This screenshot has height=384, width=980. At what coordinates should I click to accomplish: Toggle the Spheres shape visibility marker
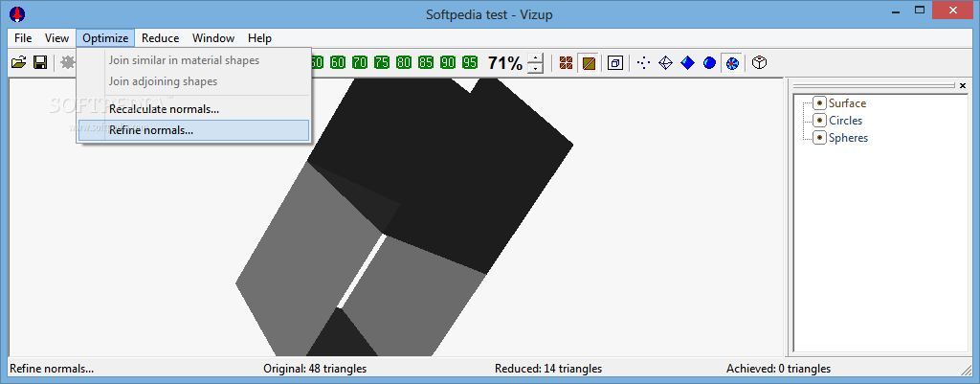click(819, 138)
